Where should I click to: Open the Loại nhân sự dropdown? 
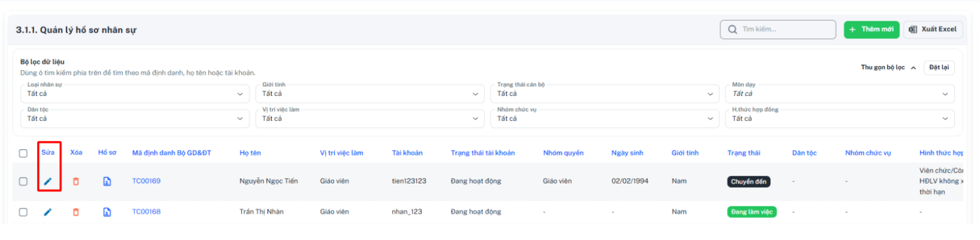pyautogui.click(x=135, y=94)
